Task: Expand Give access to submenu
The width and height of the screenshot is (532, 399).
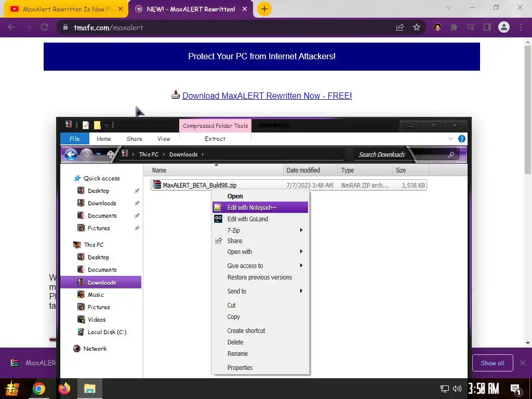Action: 260,265
